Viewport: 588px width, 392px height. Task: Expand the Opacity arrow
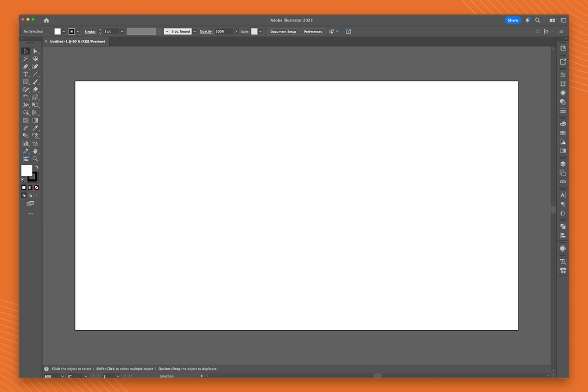[x=236, y=31]
